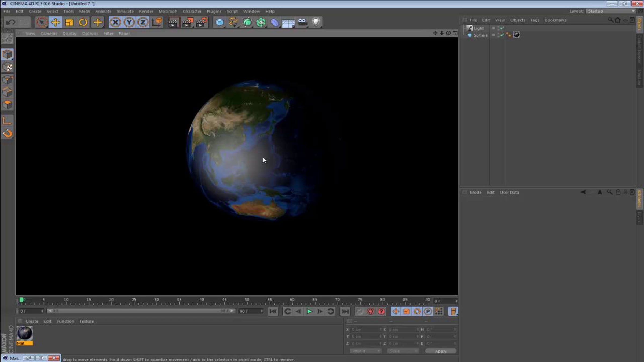
Task: Open Attribute Manager Mode menu
Action: [x=475, y=193]
